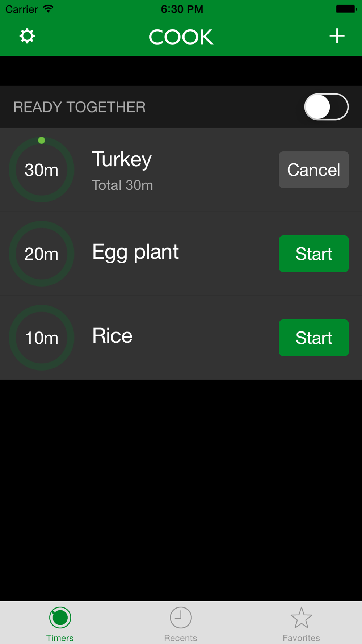Open the Turkey timer row
Viewport: 362px width, 644px height.
(181, 170)
